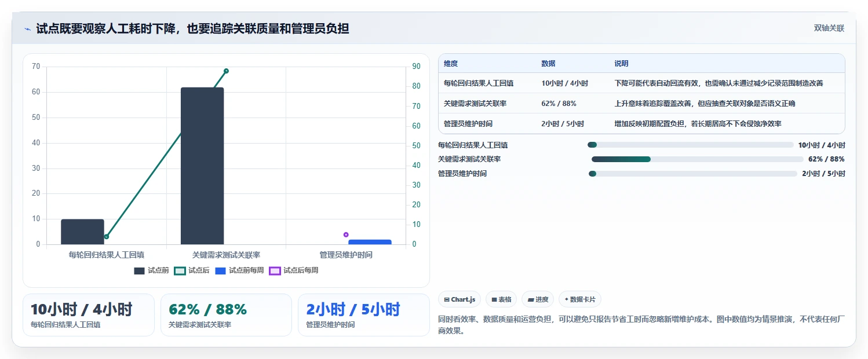
Task: Click the 数据卡片 chip
Action: (x=580, y=299)
